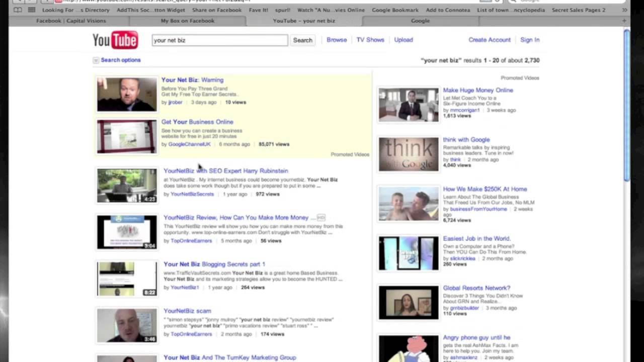Image resolution: width=644 pixels, height=362 pixels.
Task: Open the video "Your Net Biz: Warning"
Action: (x=192, y=80)
